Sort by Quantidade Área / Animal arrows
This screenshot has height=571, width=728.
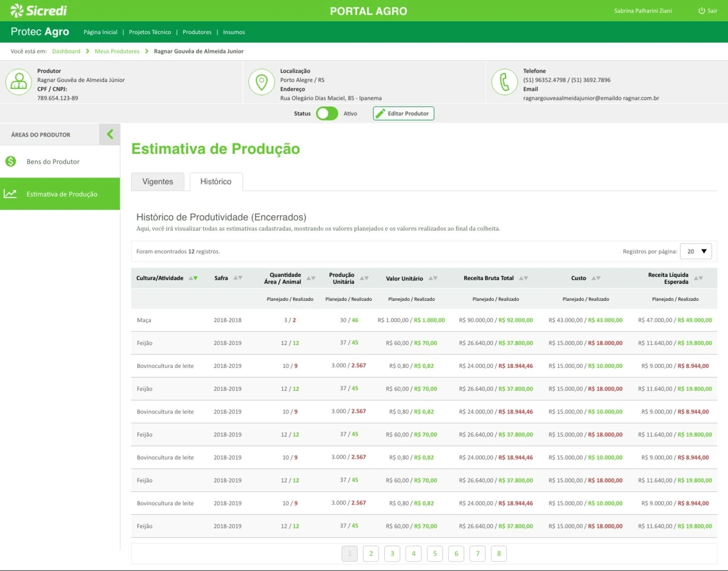pos(311,278)
